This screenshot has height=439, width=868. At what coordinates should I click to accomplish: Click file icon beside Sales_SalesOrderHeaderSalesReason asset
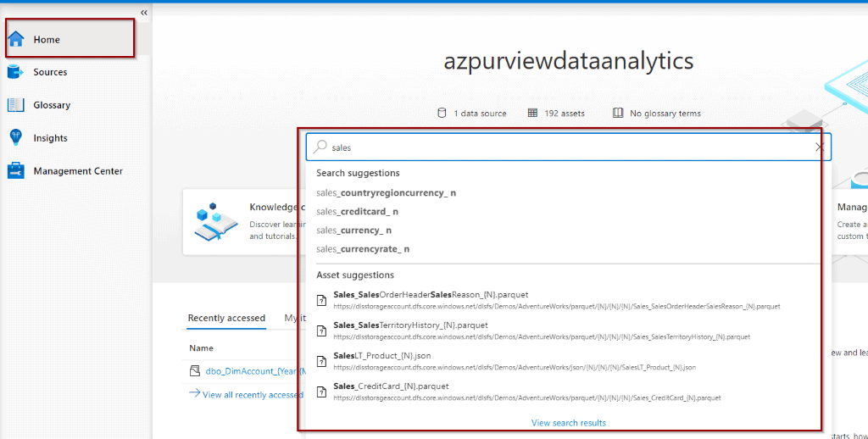(321, 300)
